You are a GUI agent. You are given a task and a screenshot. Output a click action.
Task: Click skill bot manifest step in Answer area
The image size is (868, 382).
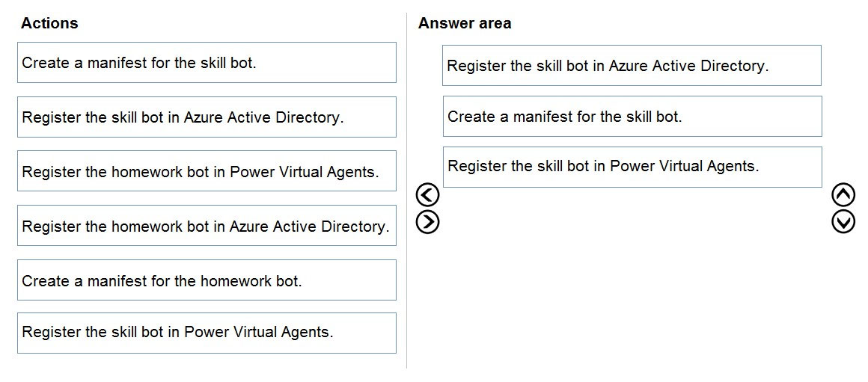(632, 117)
